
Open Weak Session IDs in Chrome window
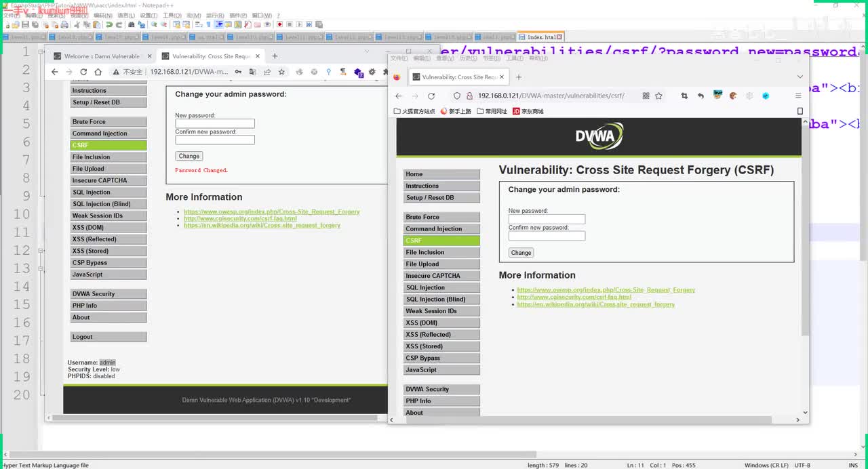pyautogui.click(x=108, y=216)
